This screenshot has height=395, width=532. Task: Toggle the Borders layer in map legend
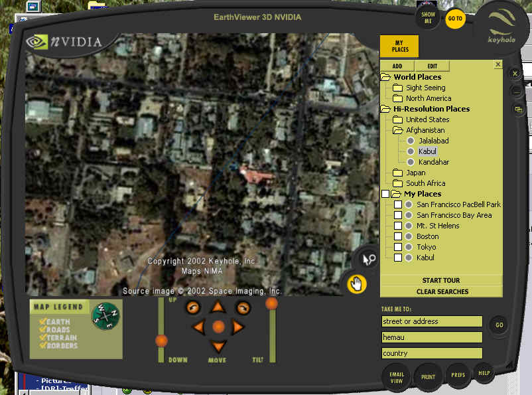(x=58, y=346)
